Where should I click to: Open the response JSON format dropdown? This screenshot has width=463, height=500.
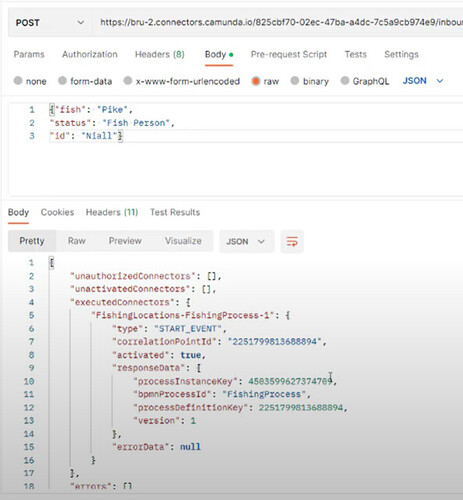(x=246, y=241)
